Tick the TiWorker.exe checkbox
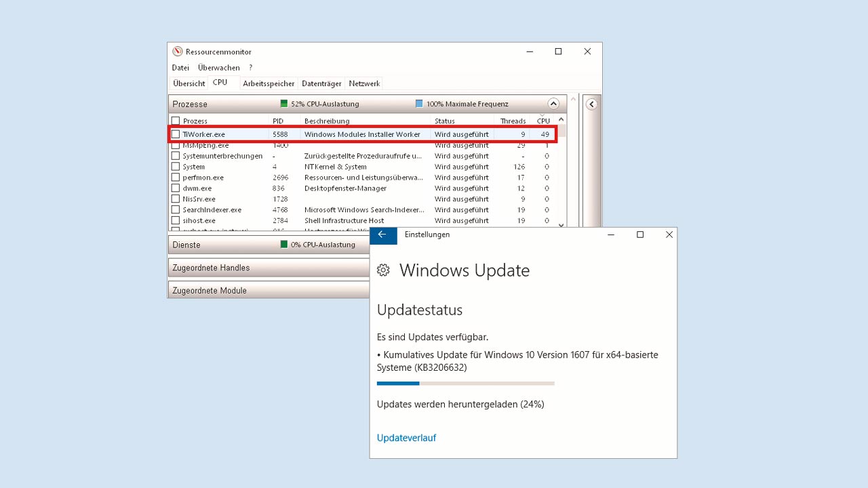 pos(176,134)
